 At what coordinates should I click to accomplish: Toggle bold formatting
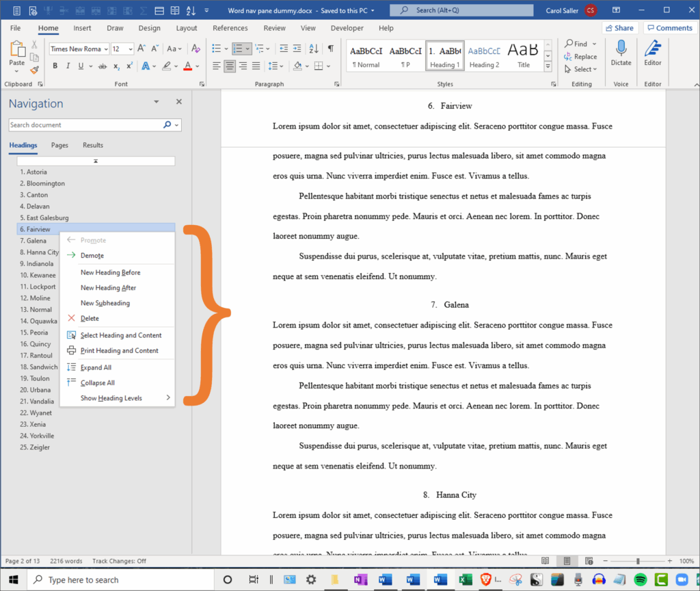click(55, 66)
